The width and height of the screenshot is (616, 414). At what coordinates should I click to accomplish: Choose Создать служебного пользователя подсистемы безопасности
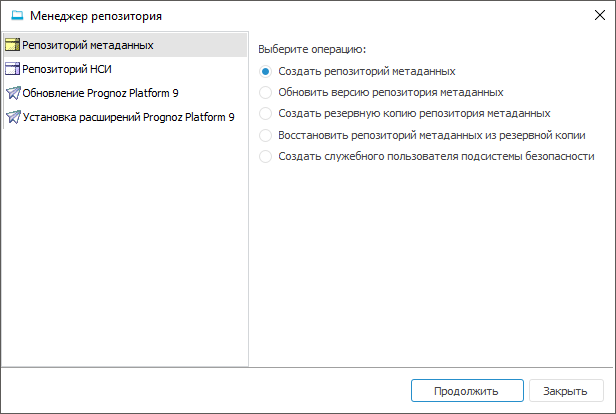[x=265, y=156]
